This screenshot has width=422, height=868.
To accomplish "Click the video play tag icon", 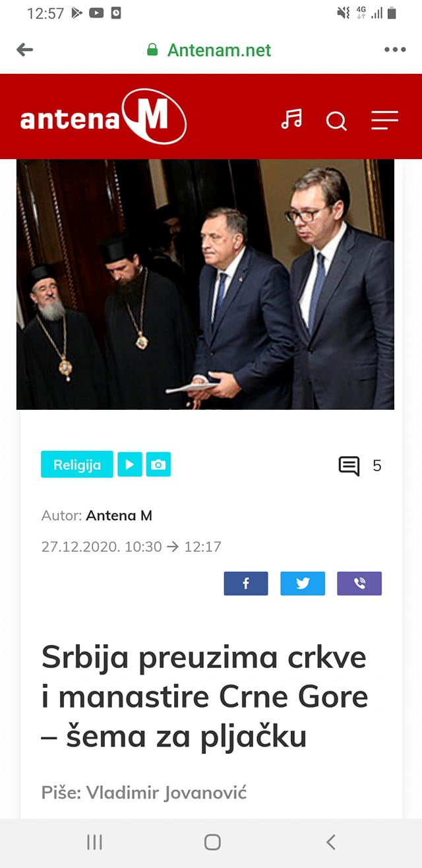I will click(130, 465).
